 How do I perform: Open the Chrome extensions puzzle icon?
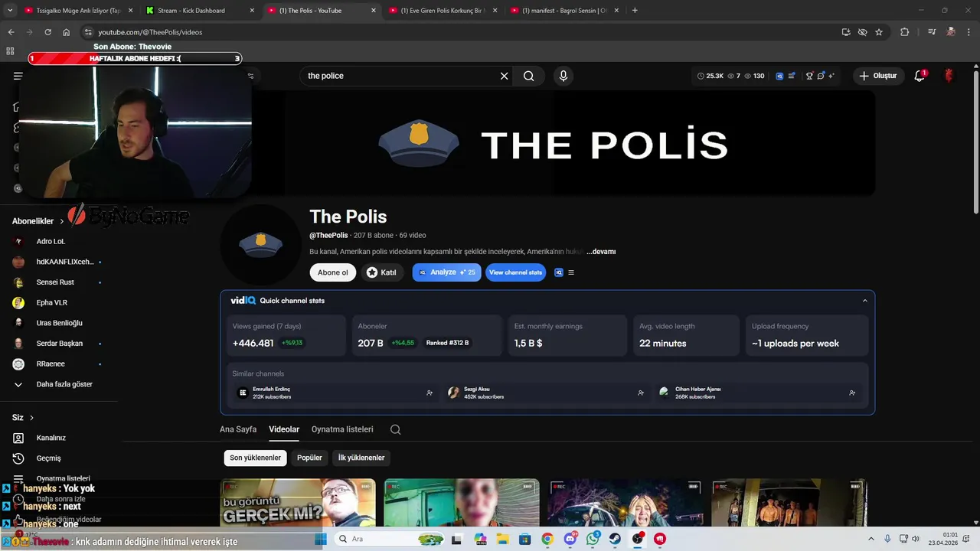tap(905, 32)
